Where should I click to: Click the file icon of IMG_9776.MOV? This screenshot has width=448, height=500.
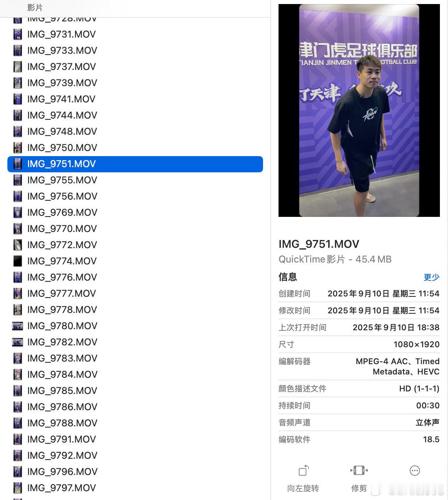click(x=18, y=277)
